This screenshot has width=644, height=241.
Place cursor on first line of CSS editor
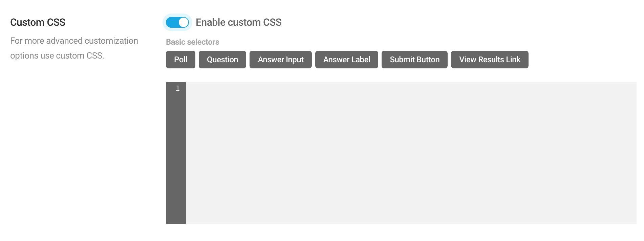pos(411,89)
